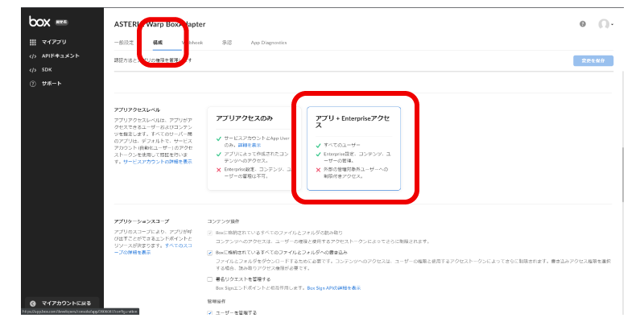Click the Box logo in sidebar
The height and width of the screenshot is (322, 644).
[x=39, y=22]
